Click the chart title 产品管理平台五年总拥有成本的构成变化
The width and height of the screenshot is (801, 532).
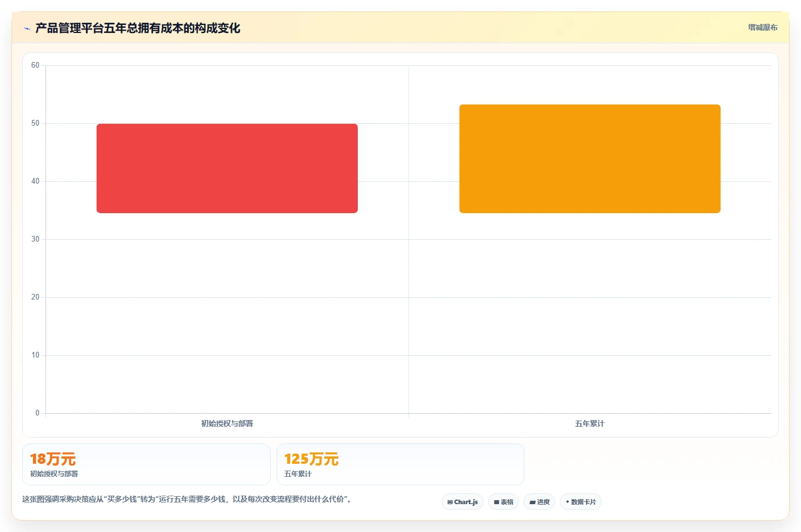pos(138,28)
